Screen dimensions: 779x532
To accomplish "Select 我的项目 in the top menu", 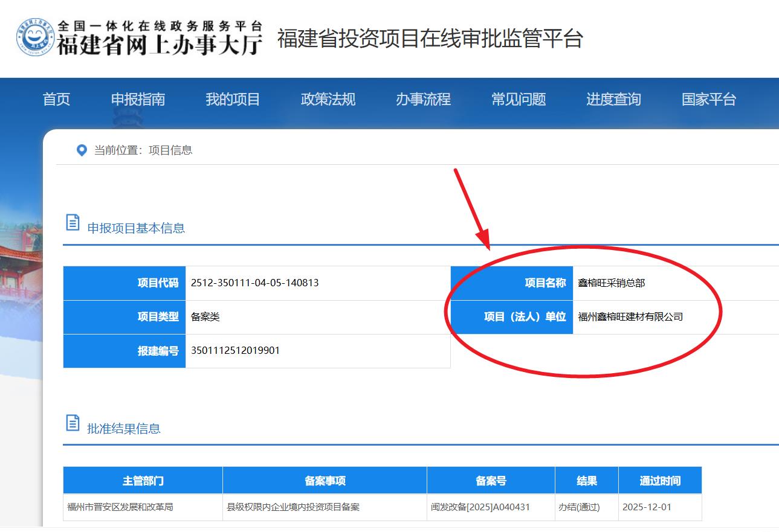I will tap(233, 99).
